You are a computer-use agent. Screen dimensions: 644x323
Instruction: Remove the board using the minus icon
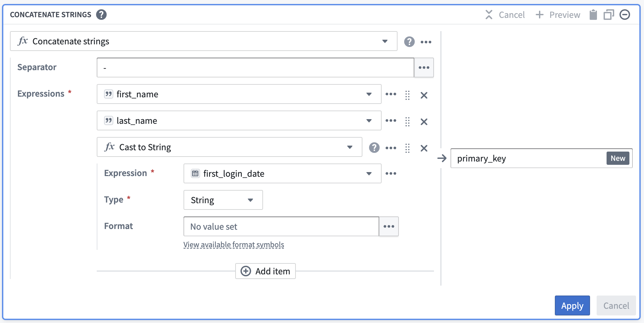(x=625, y=14)
